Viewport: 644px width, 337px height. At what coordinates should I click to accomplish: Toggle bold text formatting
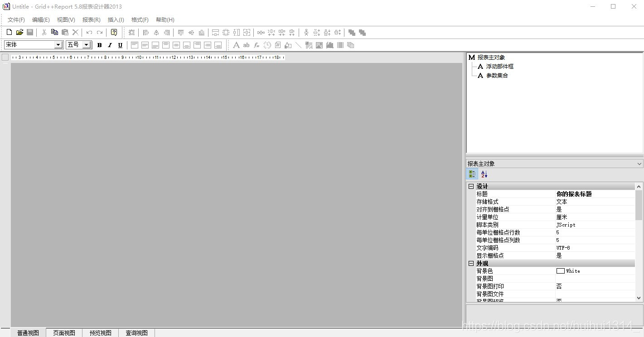pyautogui.click(x=99, y=45)
